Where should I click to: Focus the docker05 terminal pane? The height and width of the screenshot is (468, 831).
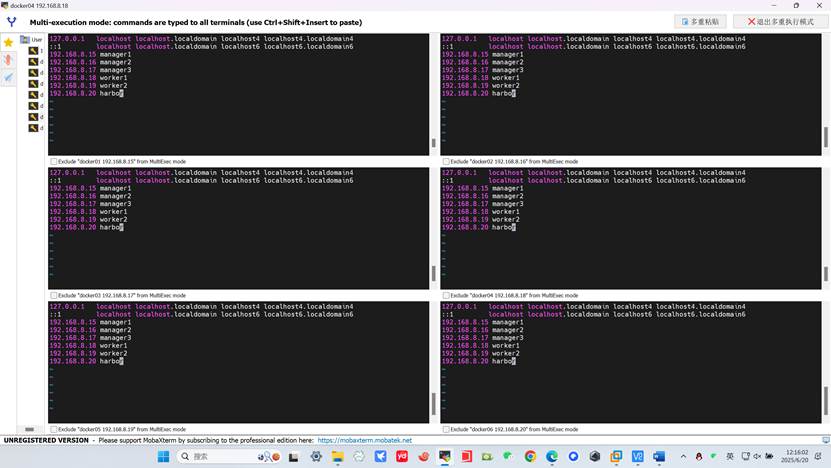tap(238, 362)
